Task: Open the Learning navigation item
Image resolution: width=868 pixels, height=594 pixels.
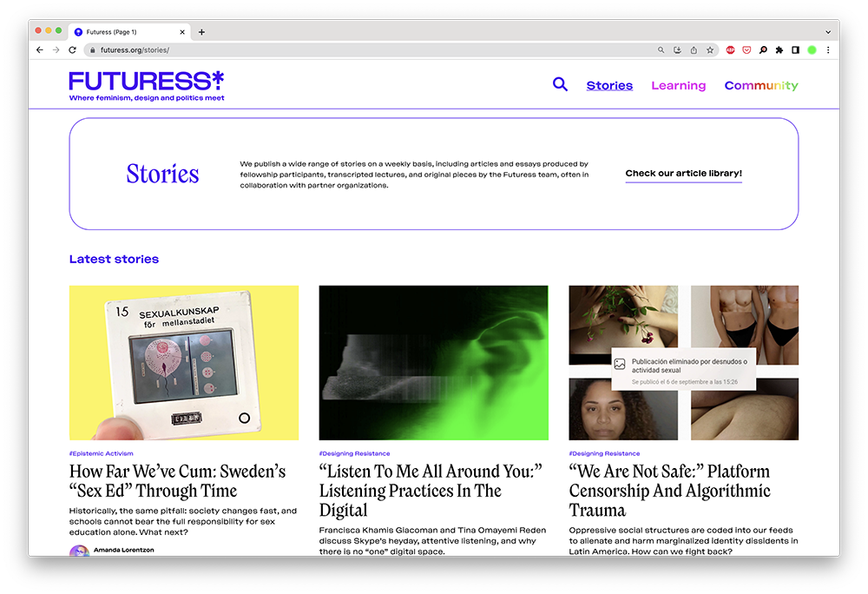Action: [x=678, y=85]
